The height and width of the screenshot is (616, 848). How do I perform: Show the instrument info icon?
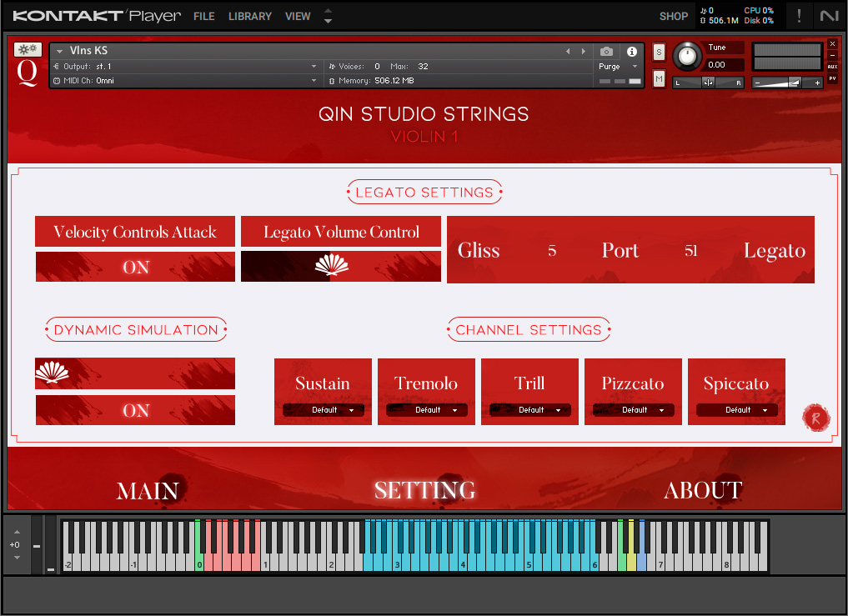[x=632, y=52]
